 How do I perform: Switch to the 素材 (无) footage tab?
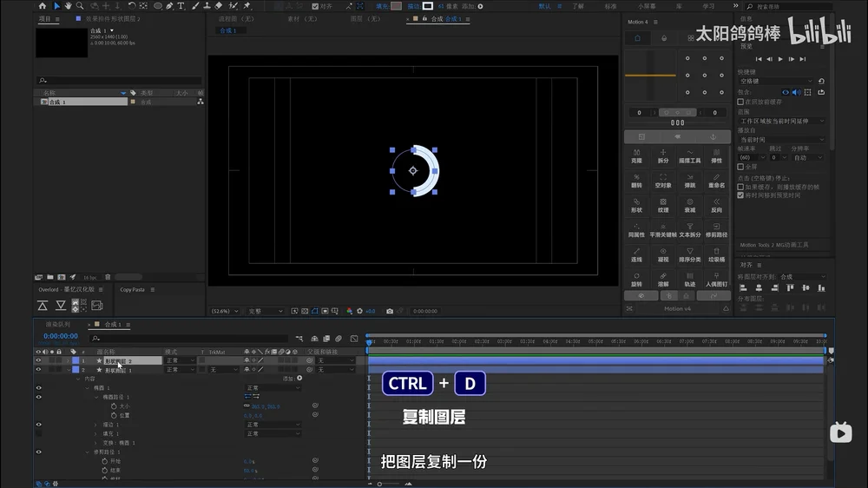coord(302,19)
